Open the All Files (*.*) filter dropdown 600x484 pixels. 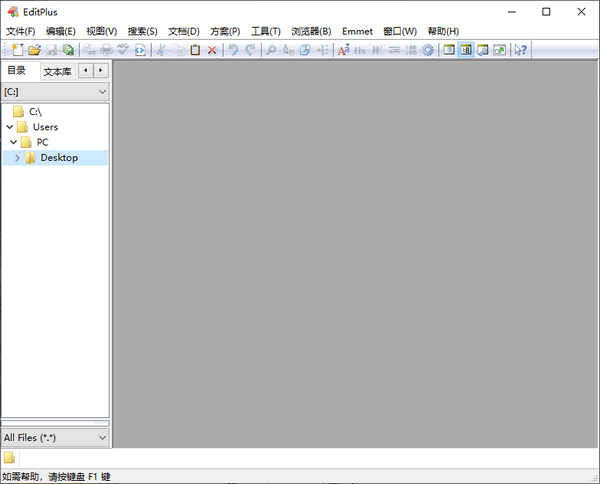[x=55, y=437]
